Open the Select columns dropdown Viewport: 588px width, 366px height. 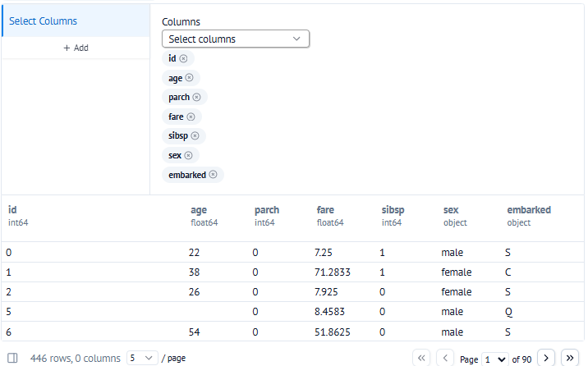coord(236,39)
